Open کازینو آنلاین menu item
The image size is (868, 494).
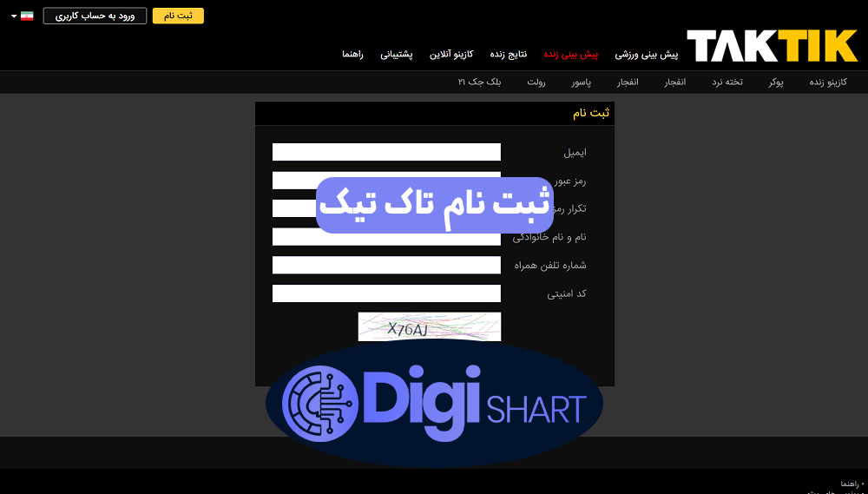451,55
